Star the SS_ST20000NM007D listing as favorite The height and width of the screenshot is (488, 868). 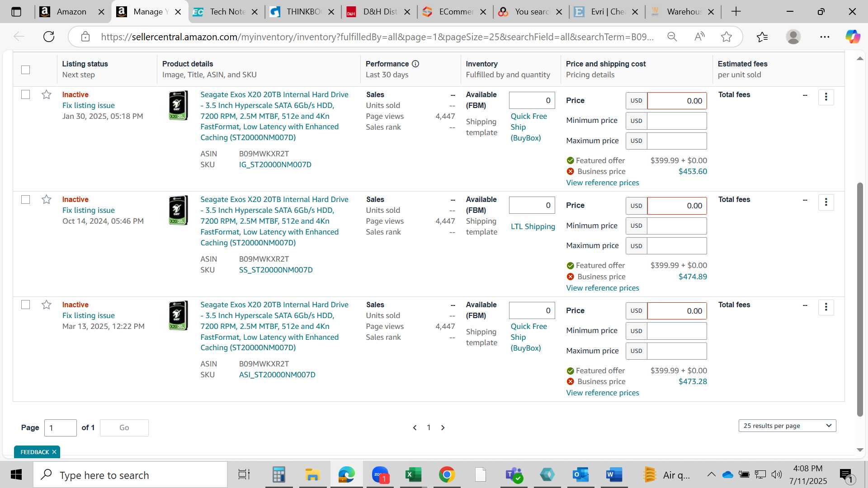pyautogui.click(x=46, y=199)
